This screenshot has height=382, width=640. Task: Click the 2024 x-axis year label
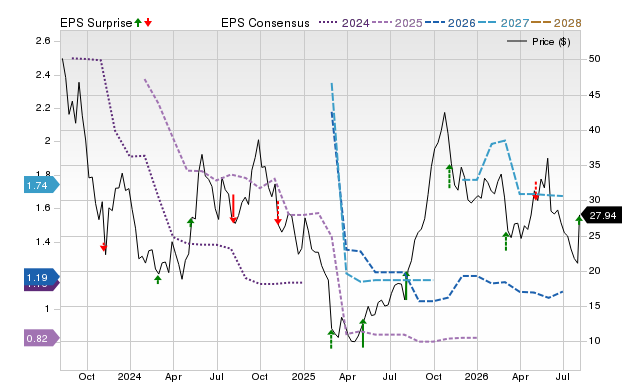[x=129, y=376]
